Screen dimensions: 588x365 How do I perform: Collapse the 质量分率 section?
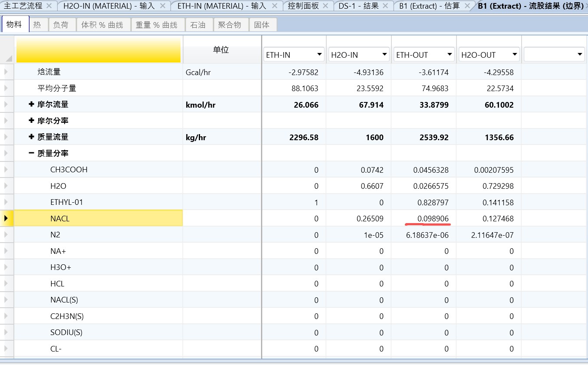(x=31, y=153)
